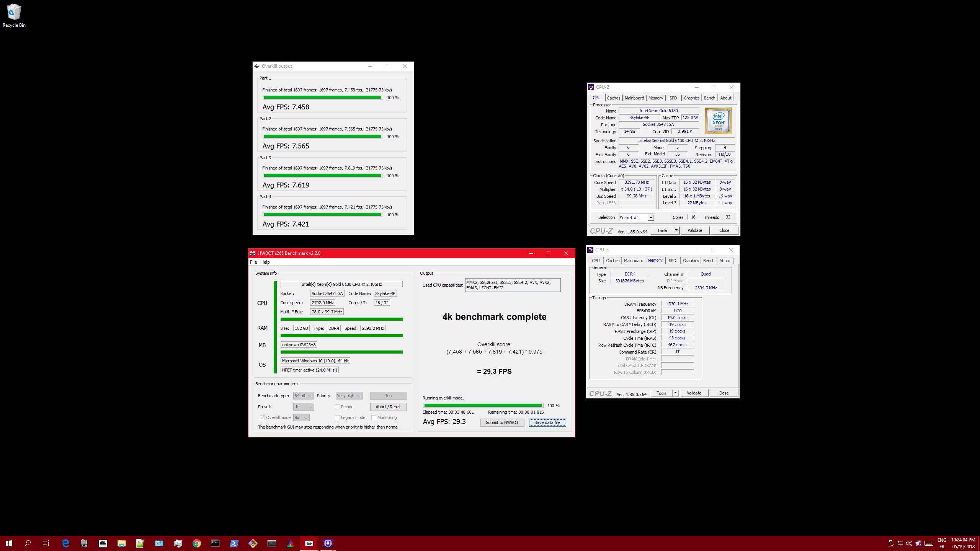
Task: Click the Part 1 progress bar
Action: (x=323, y=98)
